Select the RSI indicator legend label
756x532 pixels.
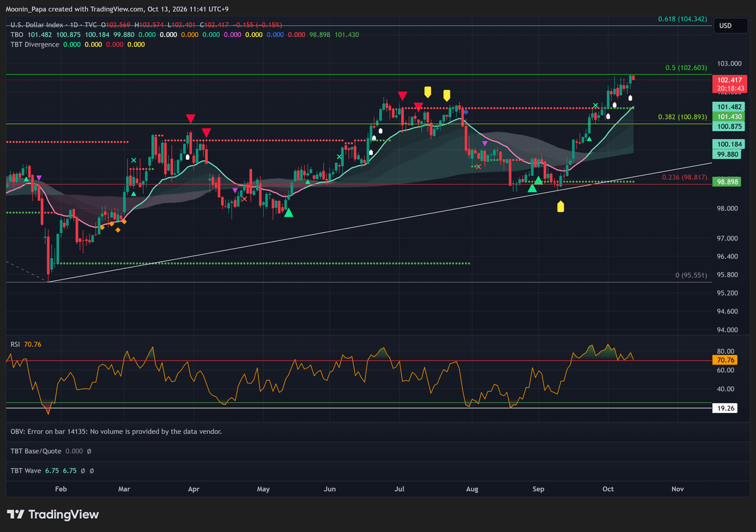point(15,344)
